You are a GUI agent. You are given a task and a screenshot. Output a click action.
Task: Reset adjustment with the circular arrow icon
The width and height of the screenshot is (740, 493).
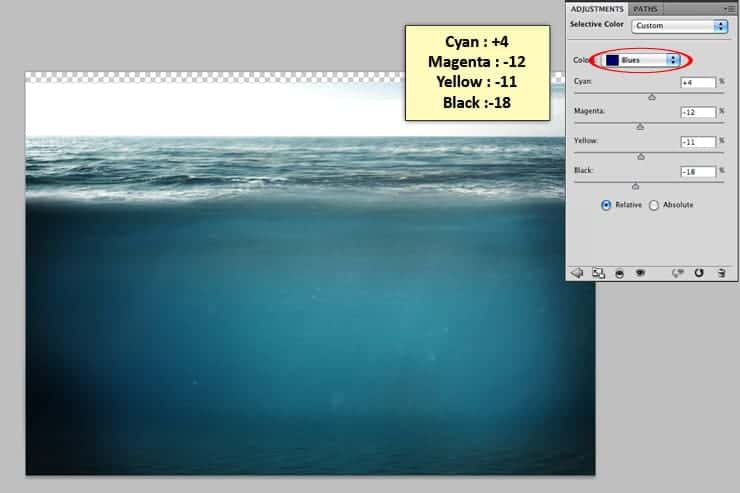pyautogui.click(x=699, y=273)
